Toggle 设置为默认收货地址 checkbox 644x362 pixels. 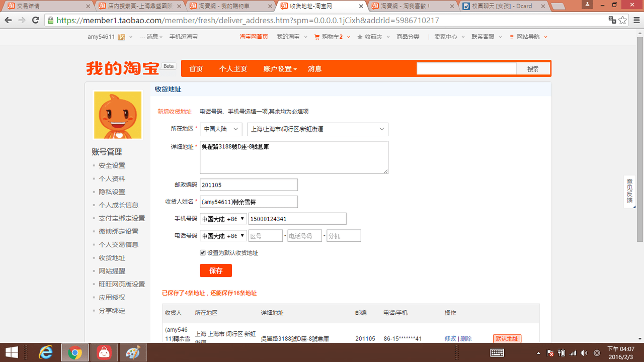[203, 253]
